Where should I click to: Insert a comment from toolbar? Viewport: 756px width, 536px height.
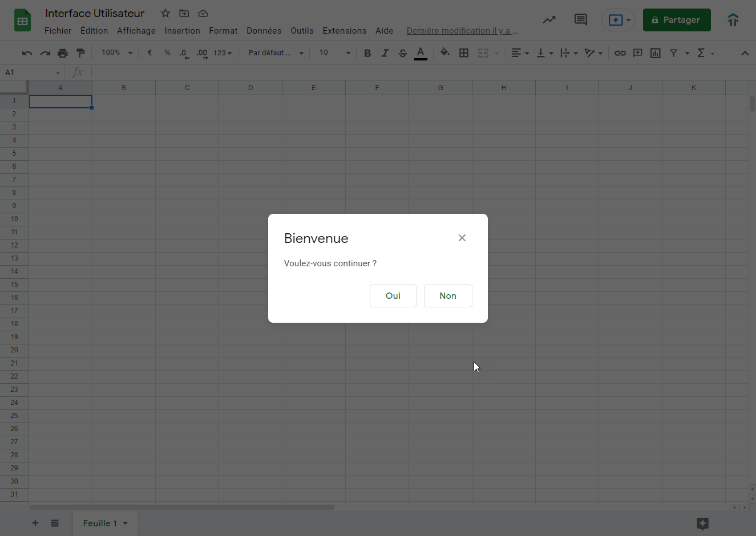[638, 53]
